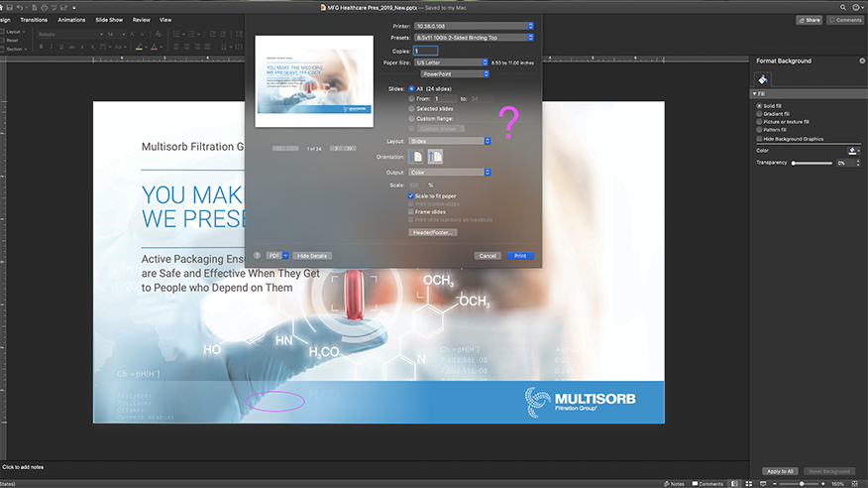The width and height of the screenshot is (868, 488).
Task: Click the Underline formatting icon
Action: (61, 47)
